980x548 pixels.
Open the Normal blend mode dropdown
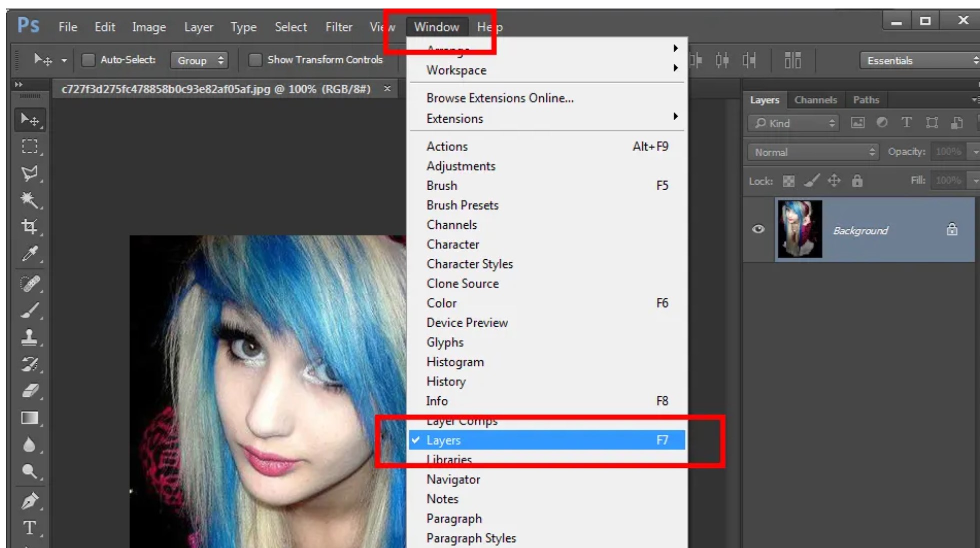(813, 152)
